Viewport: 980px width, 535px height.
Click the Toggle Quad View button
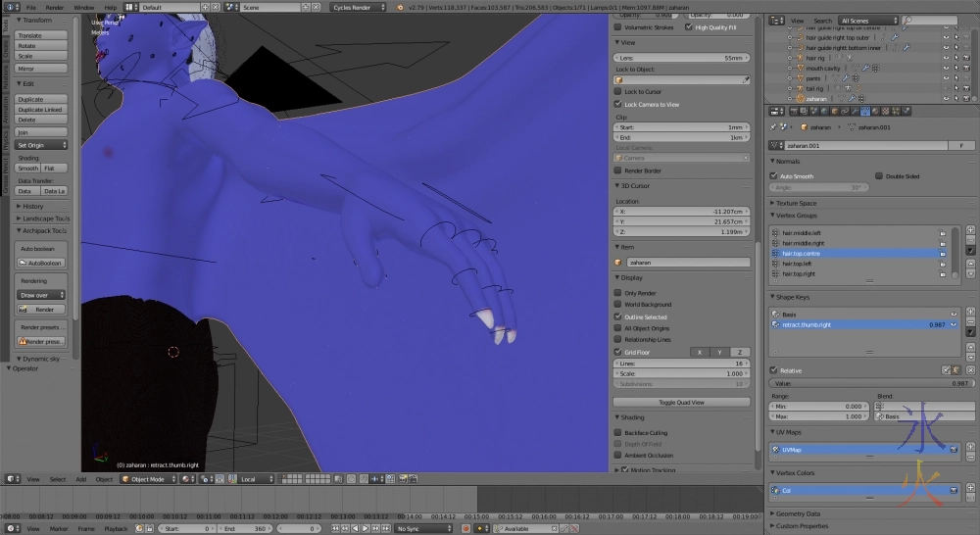[682, 403]
